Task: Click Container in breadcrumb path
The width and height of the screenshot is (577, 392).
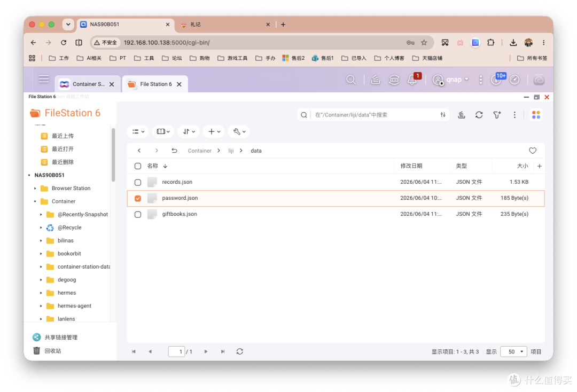Action: coord(199,151)
